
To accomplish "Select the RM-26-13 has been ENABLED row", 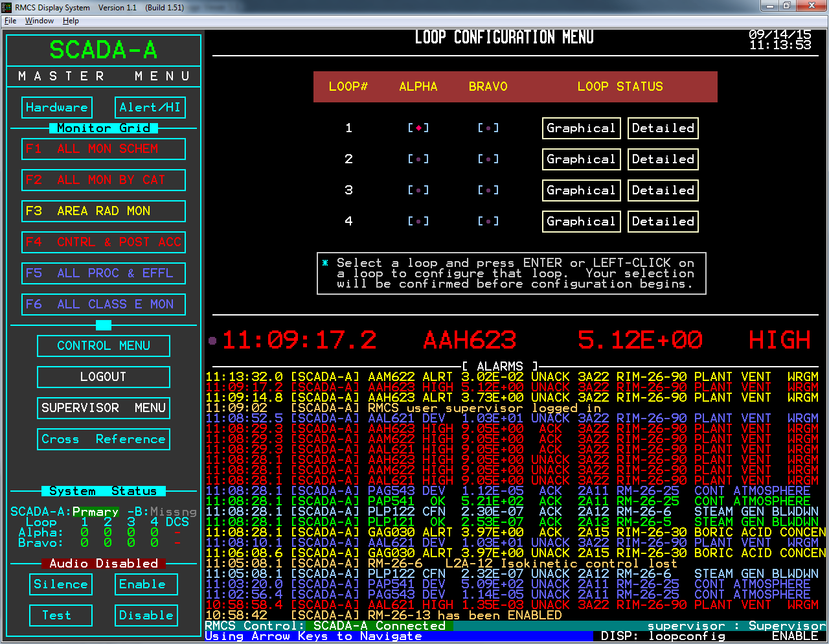I will click(x=384, y=615).
